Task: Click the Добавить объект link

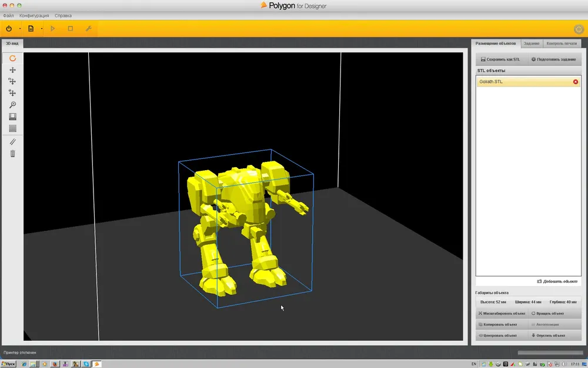Action: pyautogui.click(x=557, y=281)
